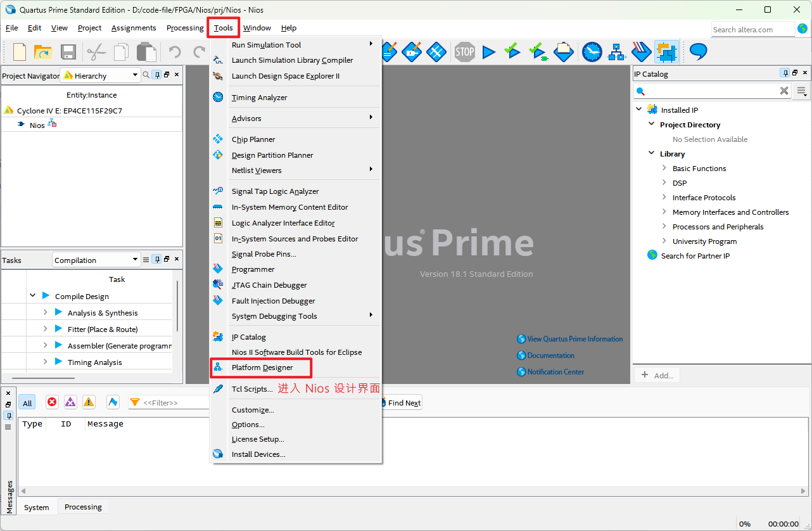Click the Open project folder icon
The height and width of the screenshot is (531, 812).
pyautogui.click(x=42, y=52)
